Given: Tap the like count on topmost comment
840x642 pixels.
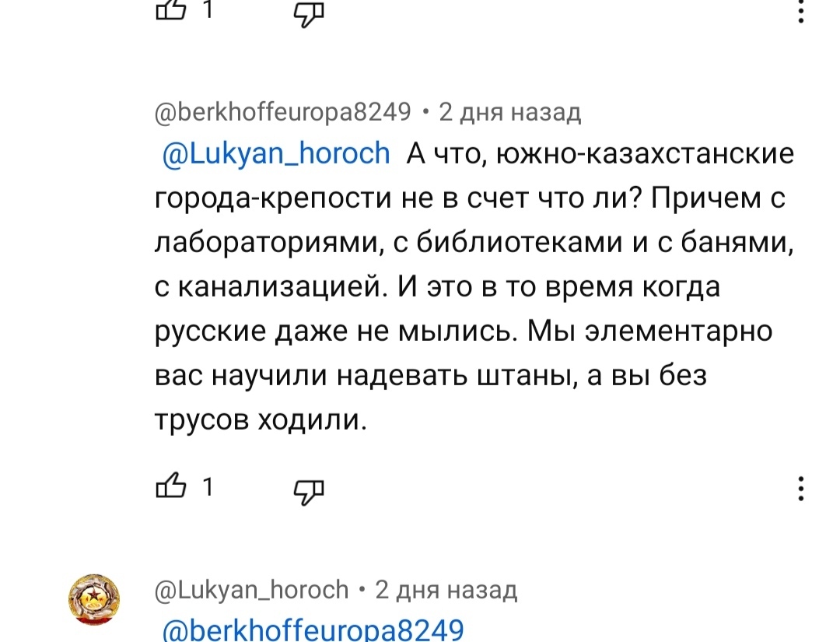Looking at the screenshot, I should (207, 9).
